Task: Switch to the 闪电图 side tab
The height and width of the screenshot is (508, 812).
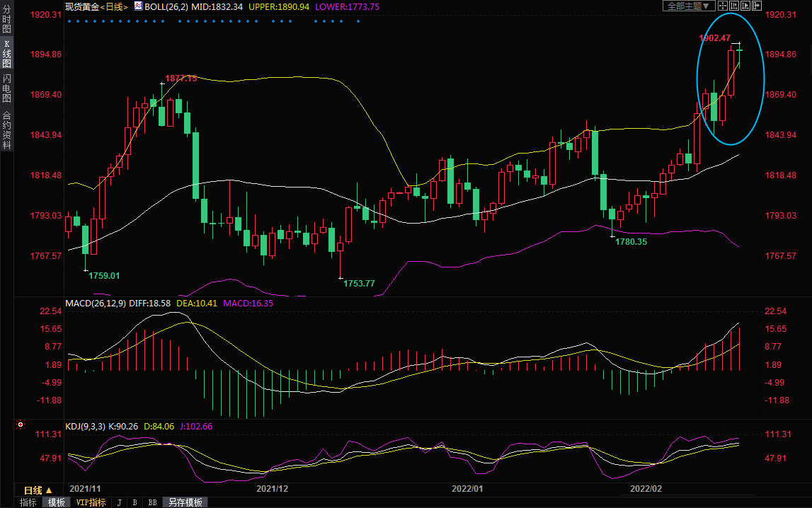Action: 6,88
